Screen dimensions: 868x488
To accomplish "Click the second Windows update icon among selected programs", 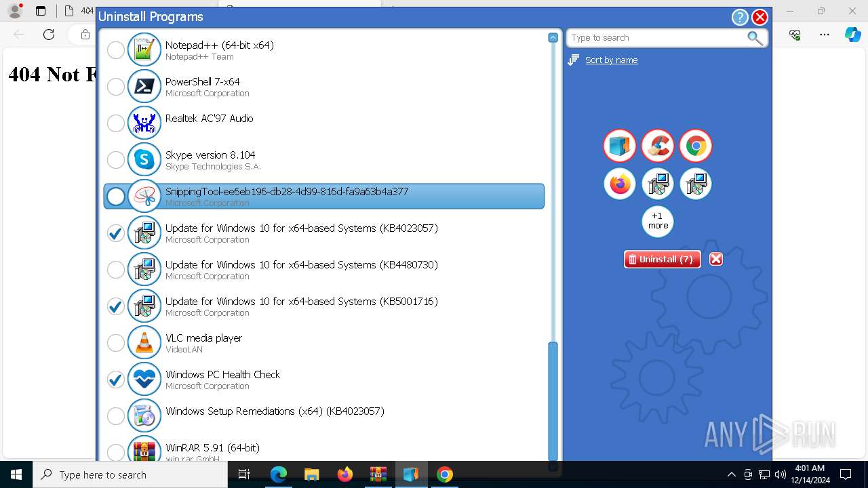I will tap(696, 184).
